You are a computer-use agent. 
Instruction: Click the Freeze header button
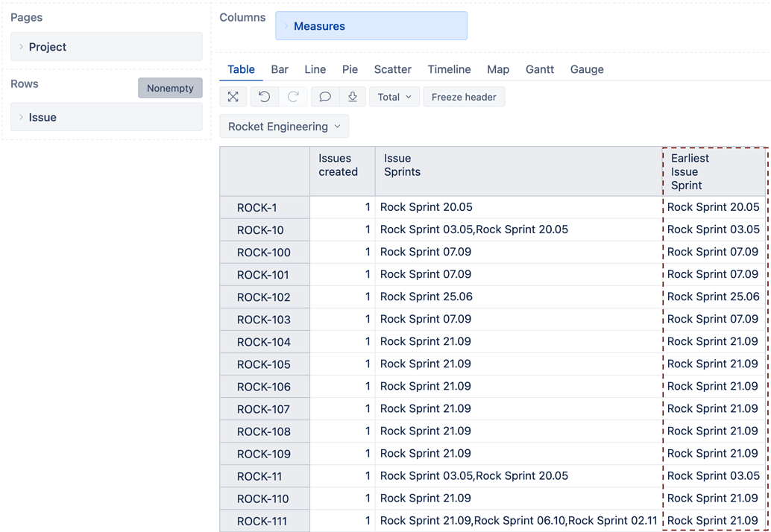[464, 97]
